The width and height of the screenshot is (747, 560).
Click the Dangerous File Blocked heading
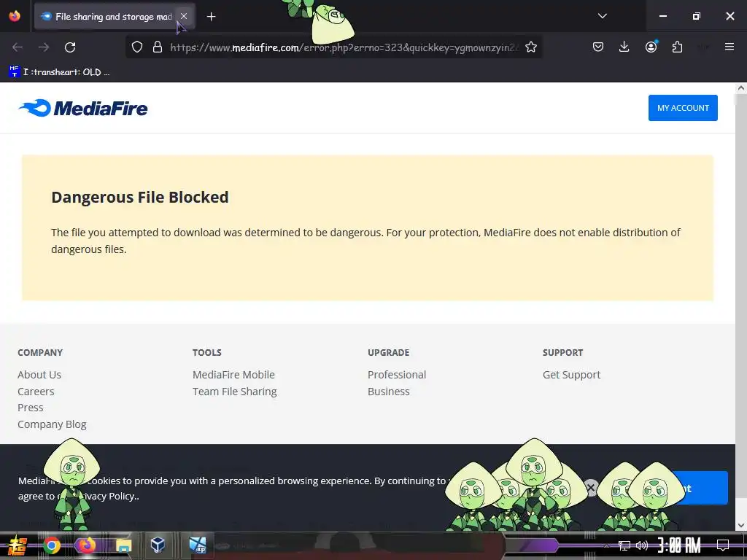coord(140,197)
